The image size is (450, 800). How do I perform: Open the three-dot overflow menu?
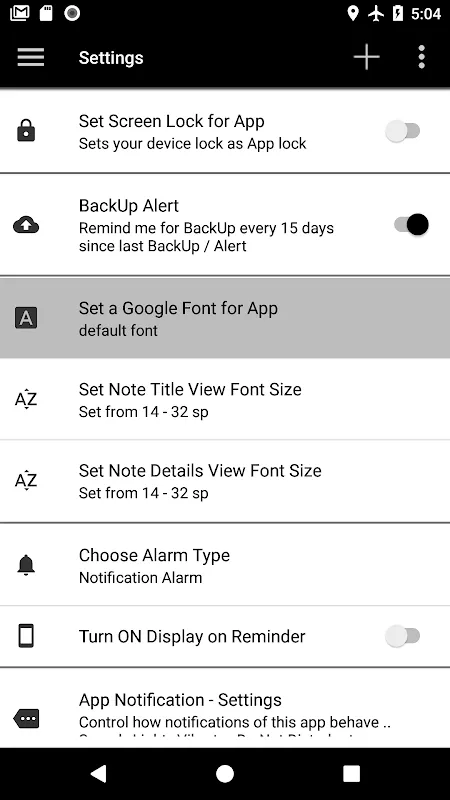click(x=421, y=57)
